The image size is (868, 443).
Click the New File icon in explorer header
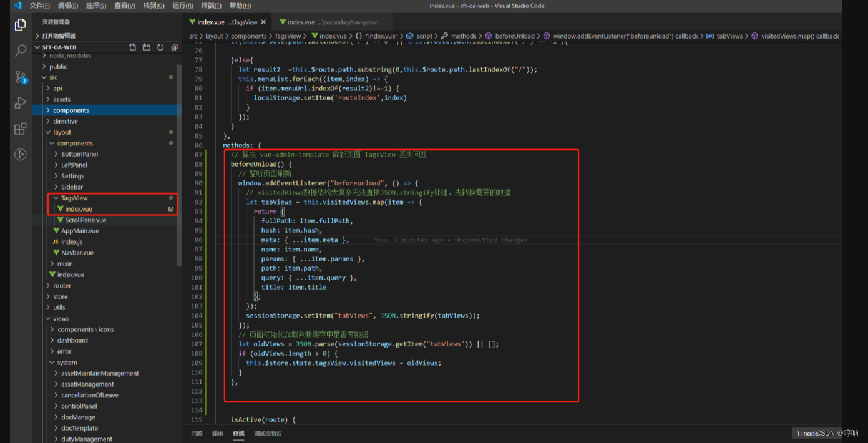pyautogui.click(x=132, y=47)
